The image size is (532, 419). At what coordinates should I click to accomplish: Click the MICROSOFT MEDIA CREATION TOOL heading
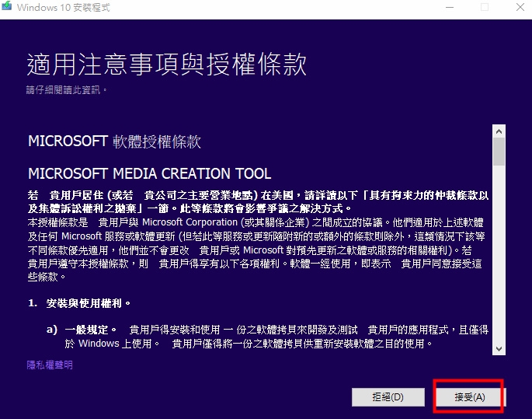tap(150, 173)
